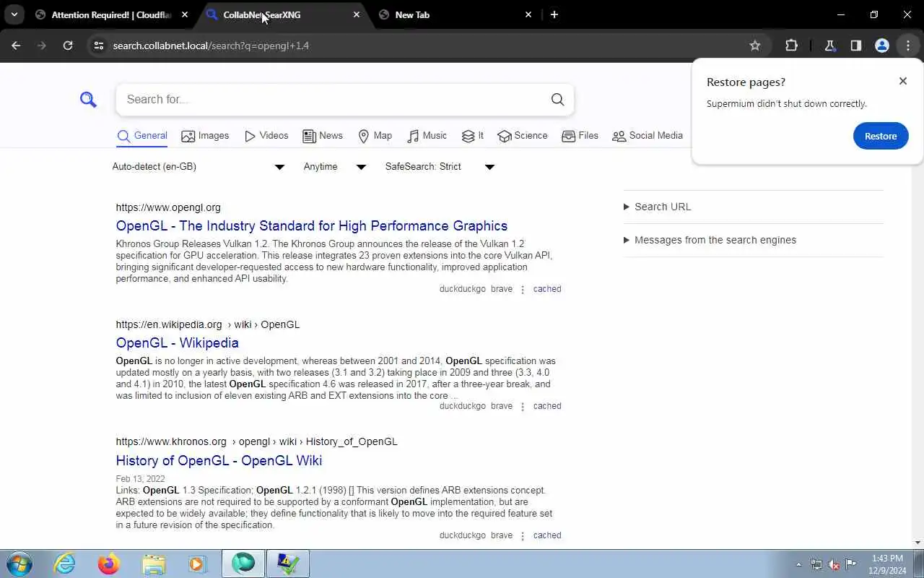Switch to It category
Screen dimensions: 924x578
tap(473, 136)
